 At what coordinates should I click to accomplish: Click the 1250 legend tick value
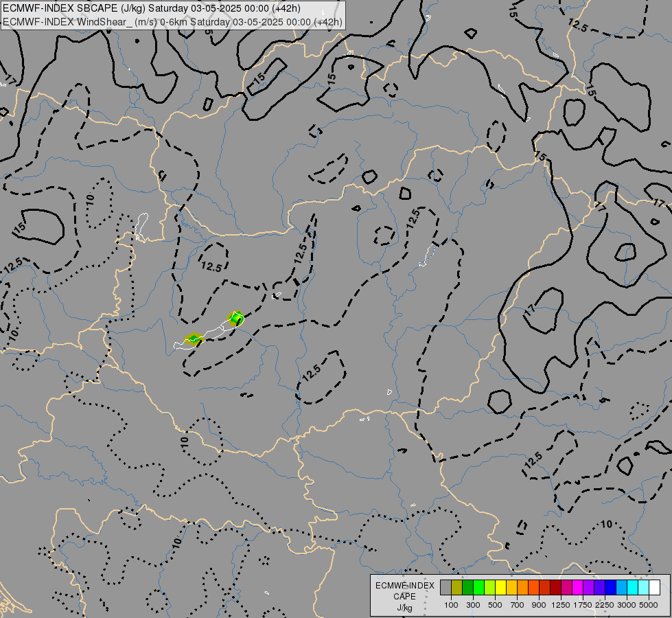[x=561, y=605]
